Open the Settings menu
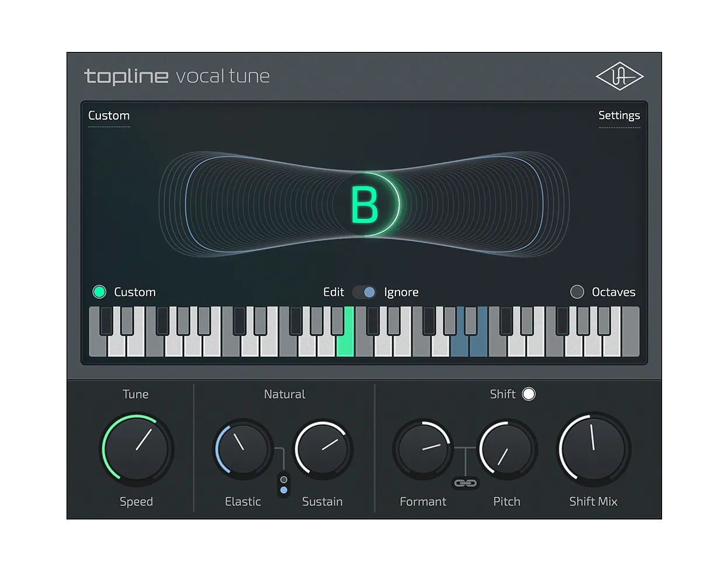The image size is (728, 572). (x=619, y=116)
